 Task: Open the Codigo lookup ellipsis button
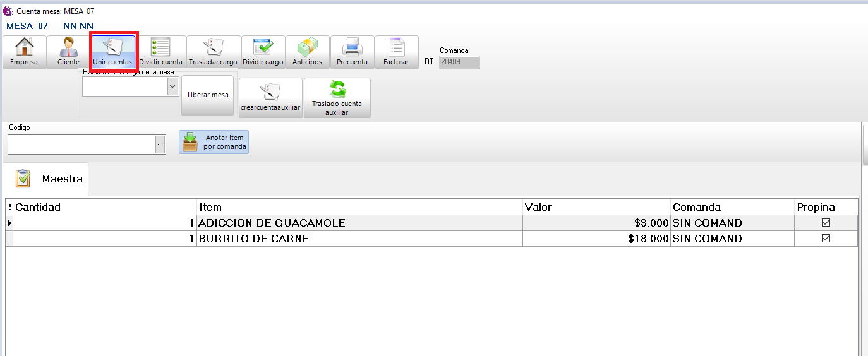click(160, 145)
